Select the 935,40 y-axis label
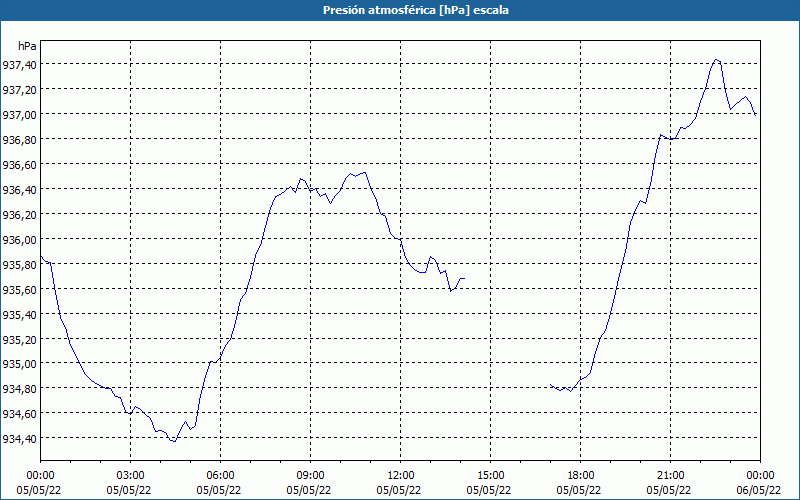The width and height of the screenshot is (800, 500). (19, 314)
